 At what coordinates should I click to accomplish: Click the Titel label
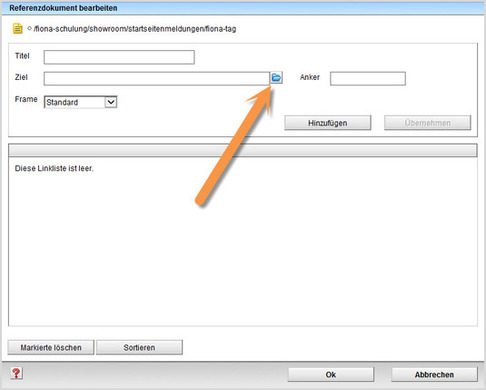[x=22, y=56]
